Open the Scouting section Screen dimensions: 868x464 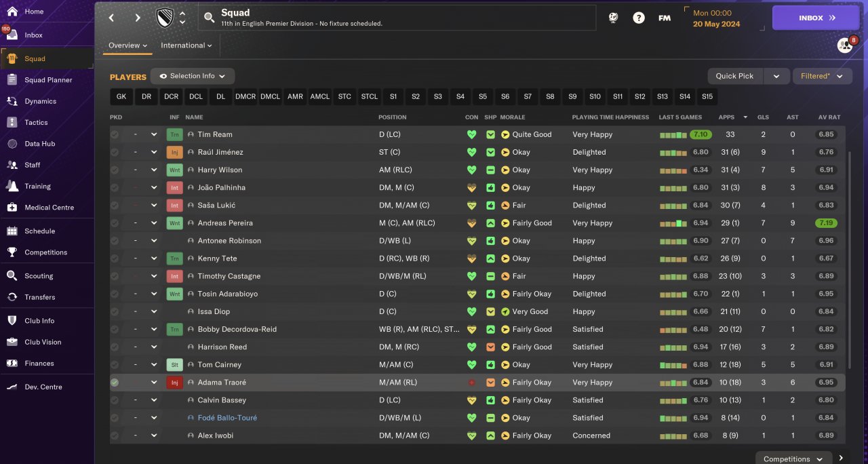(39, 276)
